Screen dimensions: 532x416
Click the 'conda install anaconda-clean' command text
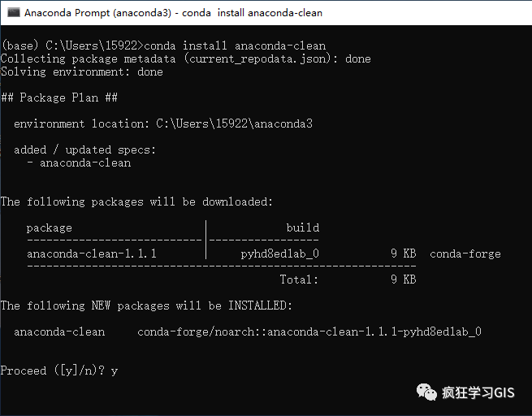(235, 45)
